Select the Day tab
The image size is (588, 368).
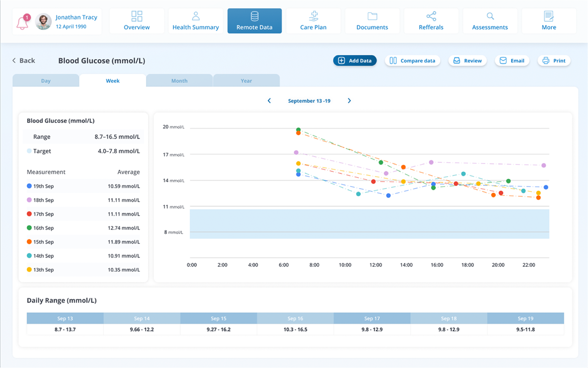[46, 81]
